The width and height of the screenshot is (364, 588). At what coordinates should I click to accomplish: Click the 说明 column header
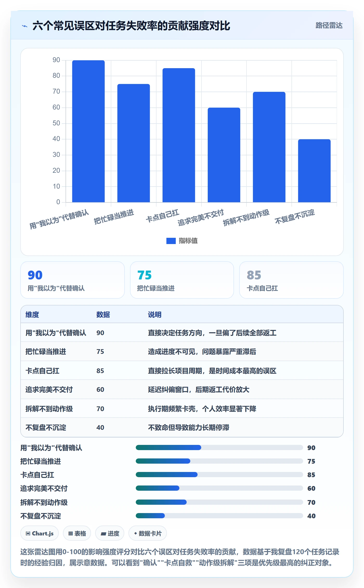[155, 315]
